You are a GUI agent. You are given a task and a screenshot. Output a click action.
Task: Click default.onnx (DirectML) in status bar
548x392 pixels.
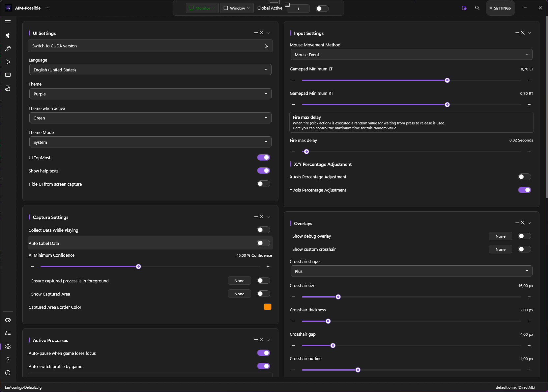[x=515, y=387]
